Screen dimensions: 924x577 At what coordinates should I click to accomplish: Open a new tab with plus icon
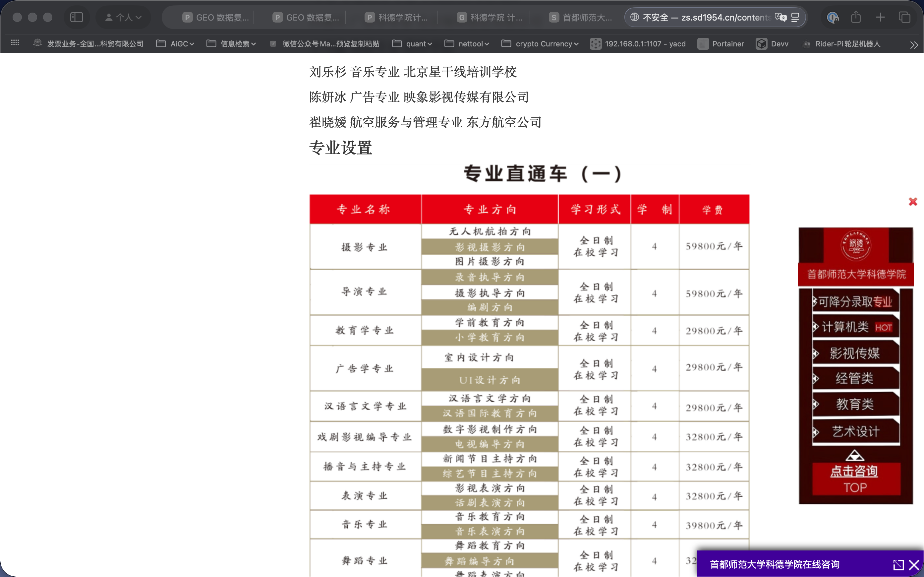(x=880, y=17)
